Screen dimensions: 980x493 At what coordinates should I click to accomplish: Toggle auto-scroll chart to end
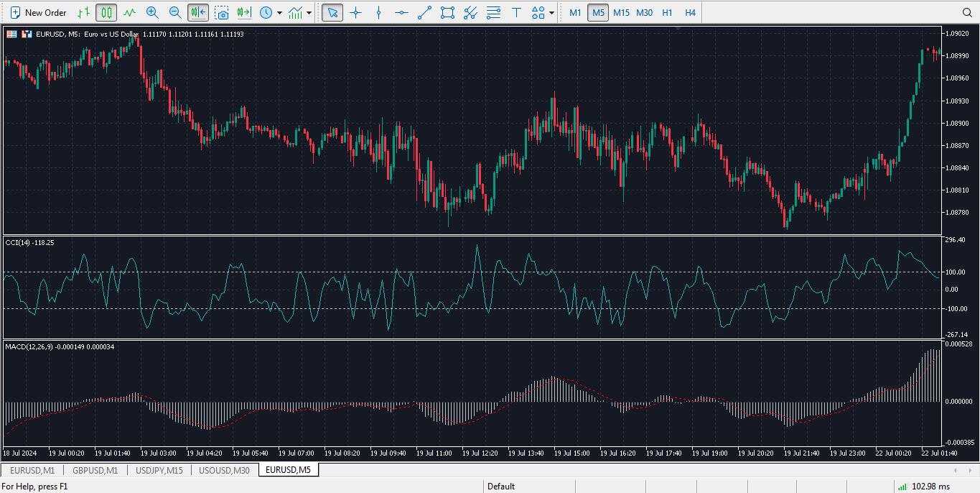[x=244, y=12]
